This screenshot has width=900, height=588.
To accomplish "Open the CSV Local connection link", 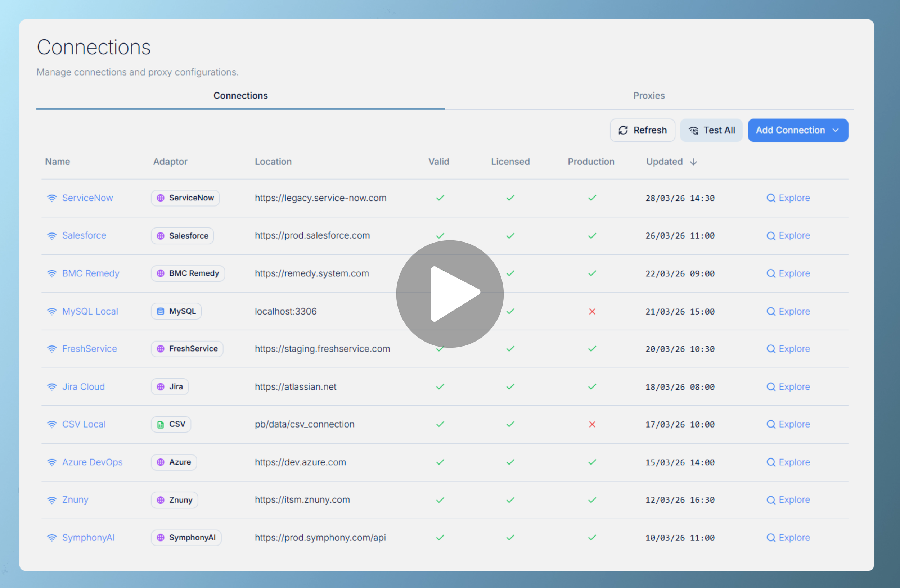I will coord(84,424).
